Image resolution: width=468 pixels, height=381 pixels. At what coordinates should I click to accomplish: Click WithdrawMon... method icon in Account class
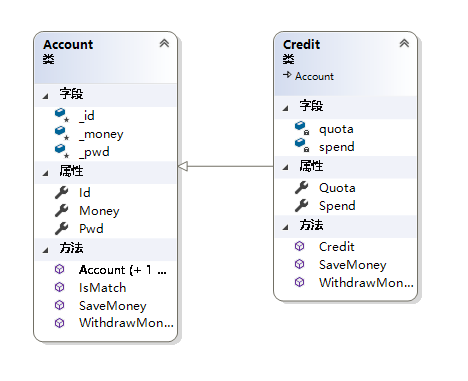coord(59,323)
